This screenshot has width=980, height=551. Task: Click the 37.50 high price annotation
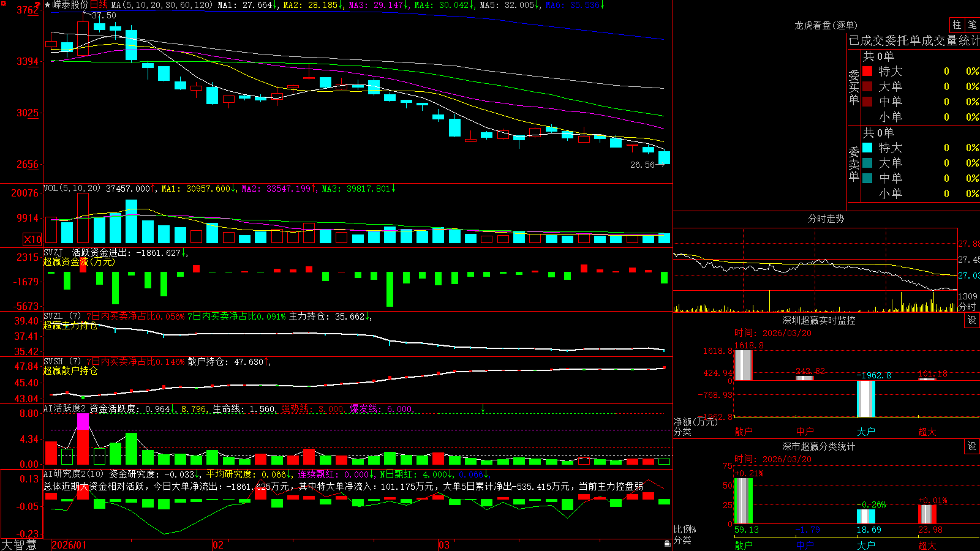pyautogui.click(x=104, y=15)
